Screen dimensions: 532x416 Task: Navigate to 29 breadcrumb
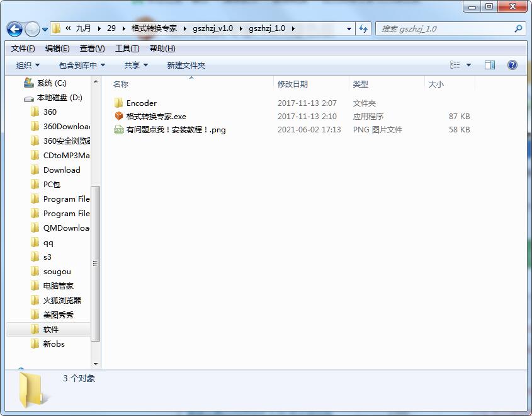[x=111, y=28]
